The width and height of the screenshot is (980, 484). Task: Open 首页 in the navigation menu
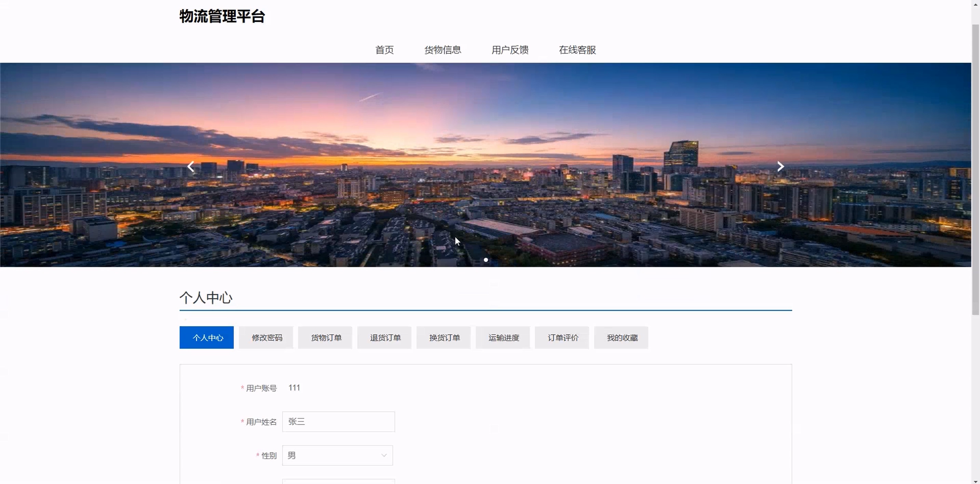point(384,50)
